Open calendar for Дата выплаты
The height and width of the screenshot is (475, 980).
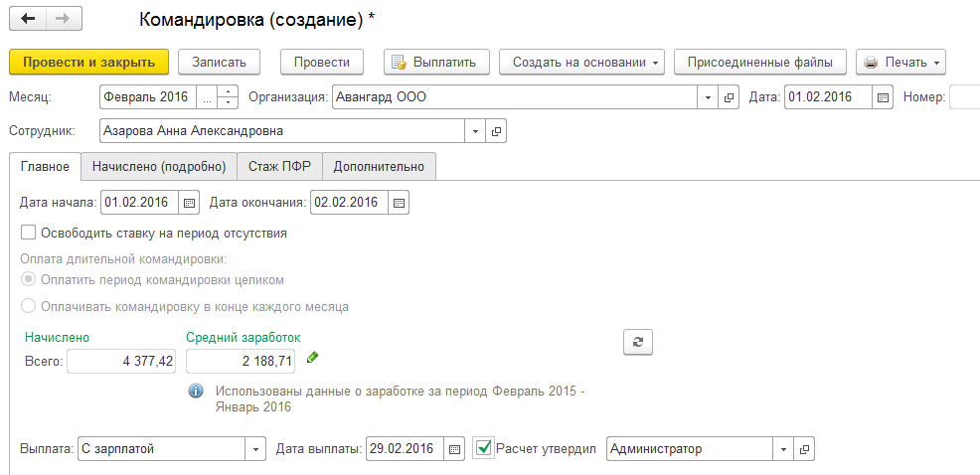[x=454, y=449]
